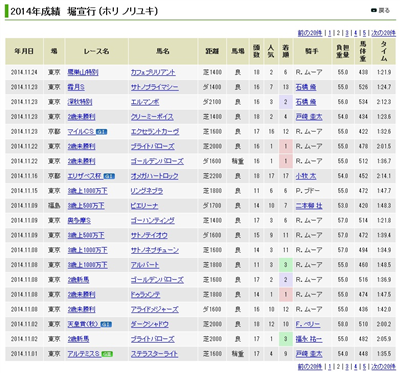This screenshot has width=400, height=373.
Task: Open horse page for アライドメジャーズ
Action: (154, 309)
